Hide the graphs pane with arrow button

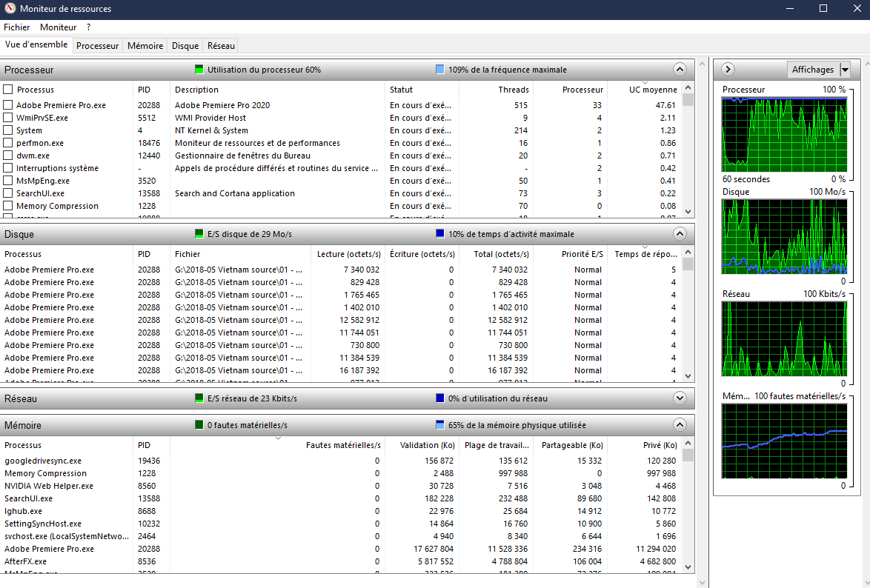(x=728, y=69)
